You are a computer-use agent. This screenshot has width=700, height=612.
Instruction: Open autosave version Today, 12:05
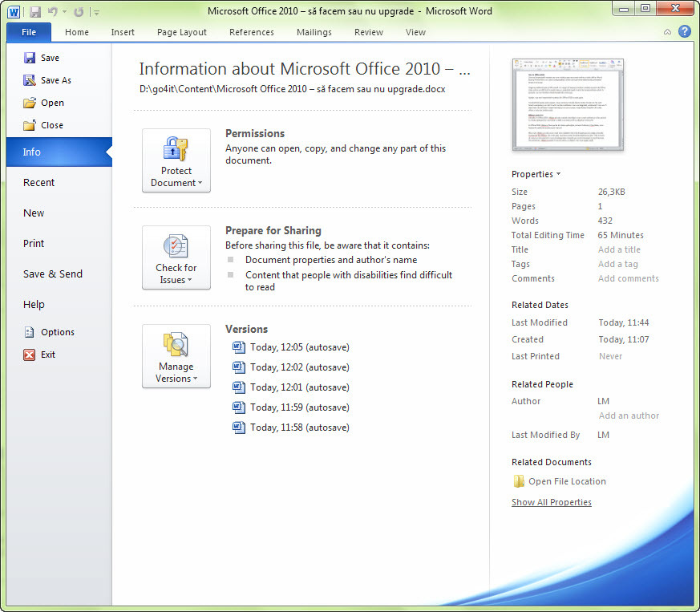click(291, 347)
